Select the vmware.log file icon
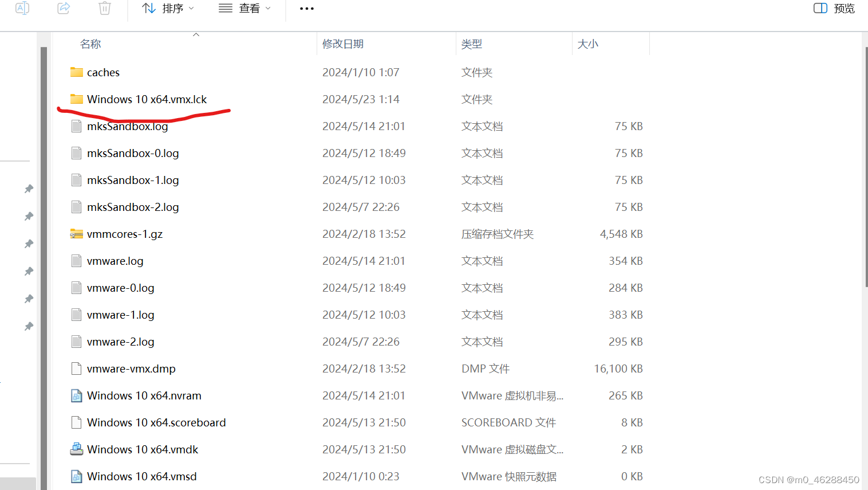This screenshot has height=490, width=868. [77, 261]
